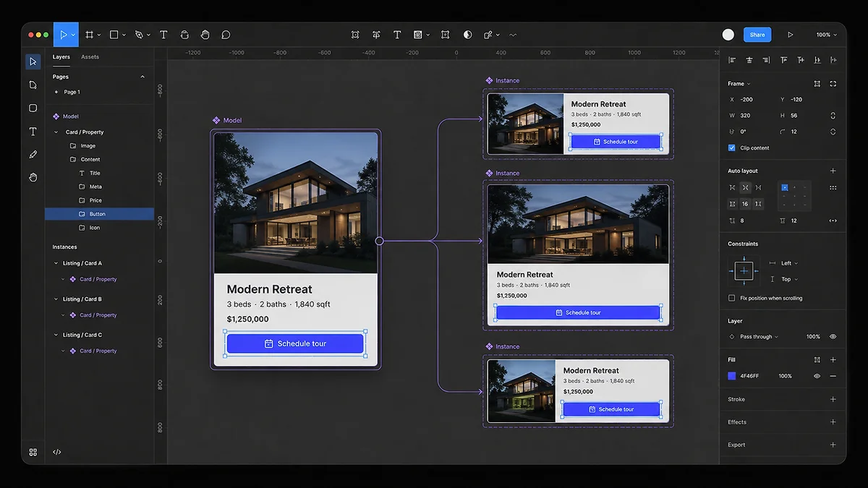This screenshot has width=868, height=488.
Task: Switch to the Assets tab
Action: (x=90, y=57)
